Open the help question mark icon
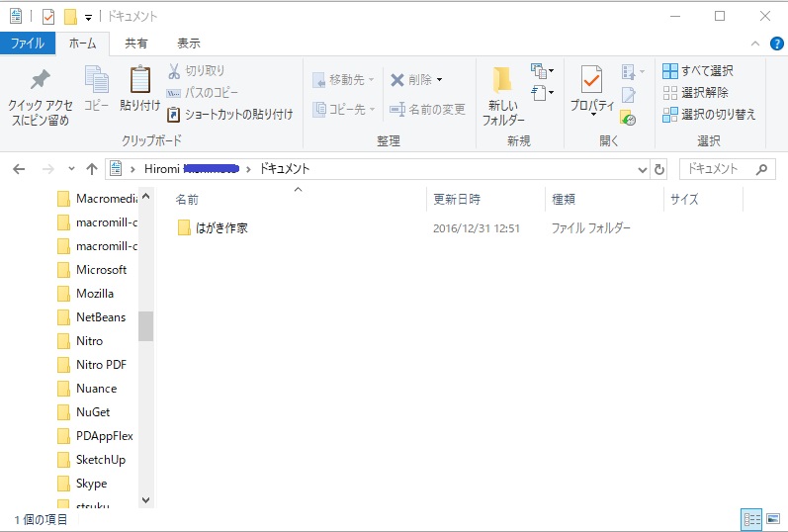Image resolution: width=788 pixels, height=532 pixels. [x=776, y=44]
